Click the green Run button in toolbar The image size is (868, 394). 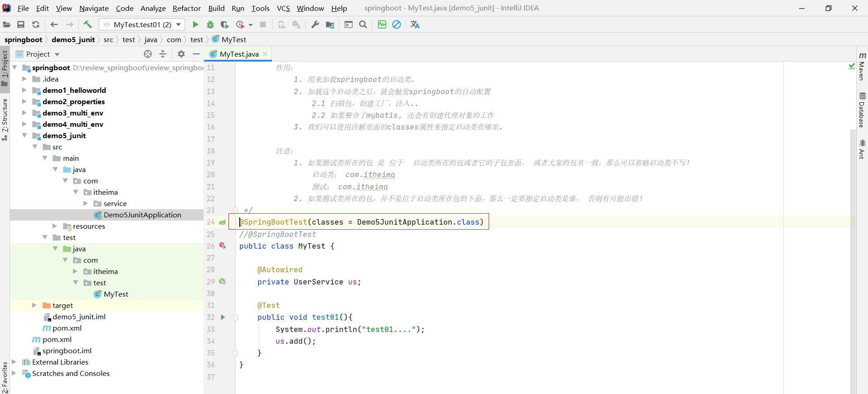pos(195,24)
